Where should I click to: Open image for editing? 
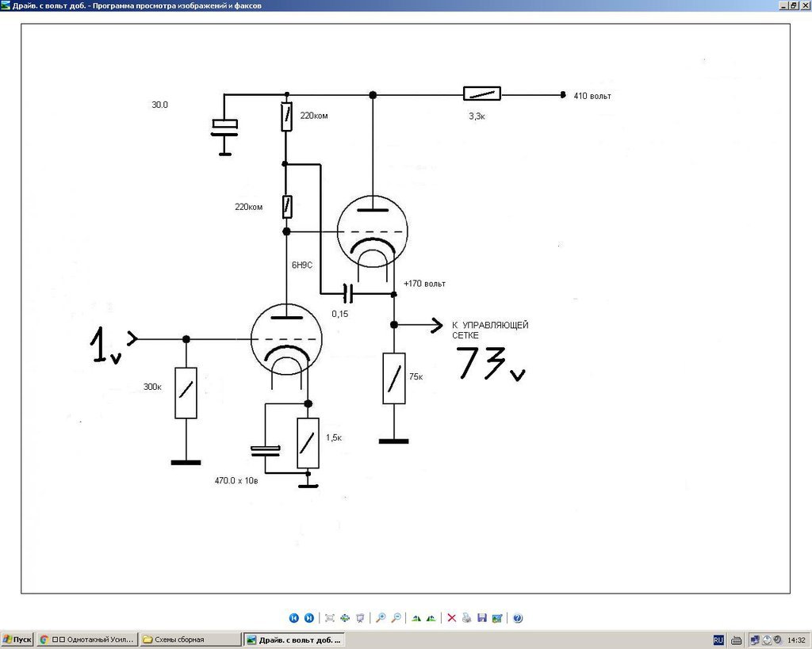pos(497,618)
